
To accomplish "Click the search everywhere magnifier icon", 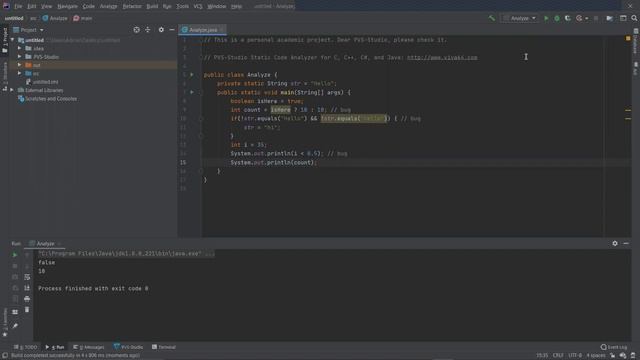I will (x=634, y=18).
